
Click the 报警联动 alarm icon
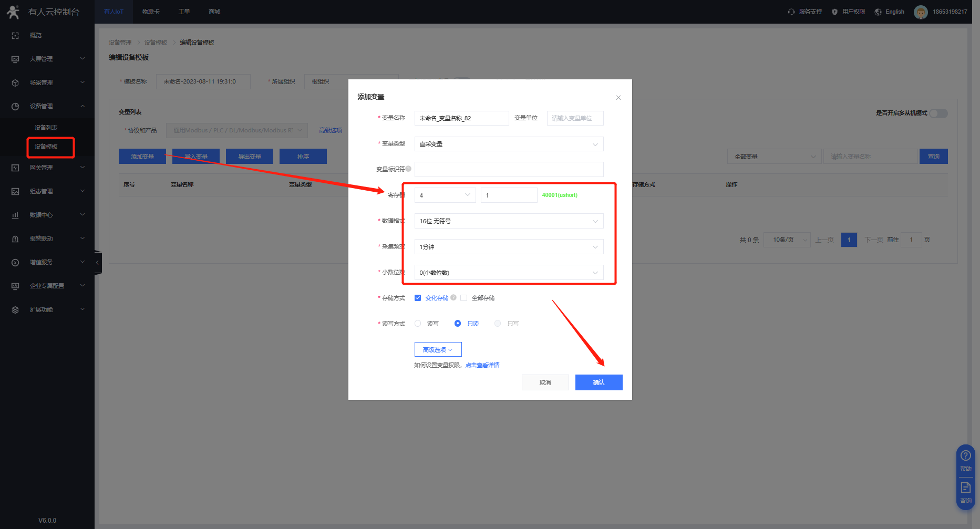coord(15,238)
